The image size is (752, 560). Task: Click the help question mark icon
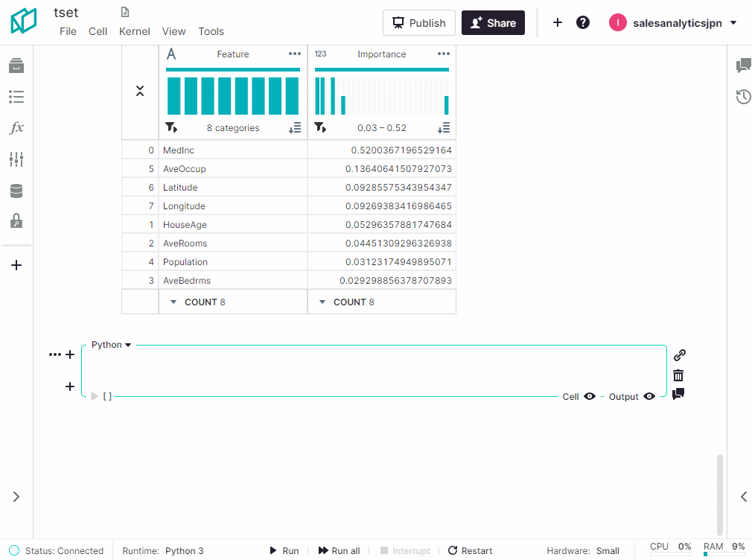[583, 22]
